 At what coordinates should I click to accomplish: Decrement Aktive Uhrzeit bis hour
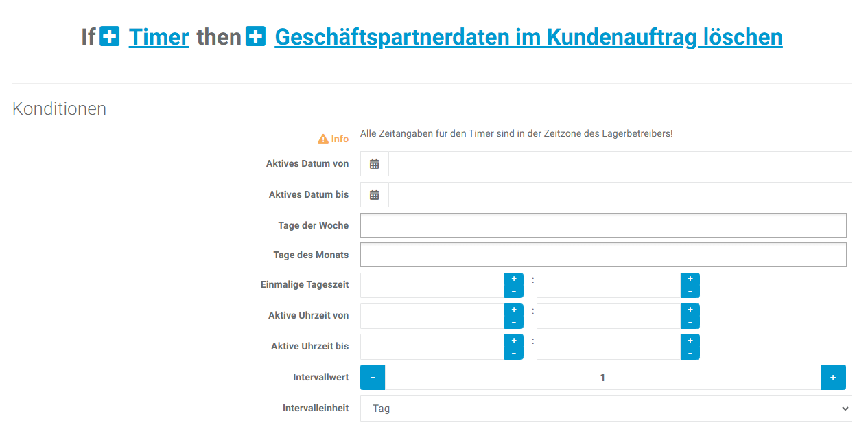(514, 353)
